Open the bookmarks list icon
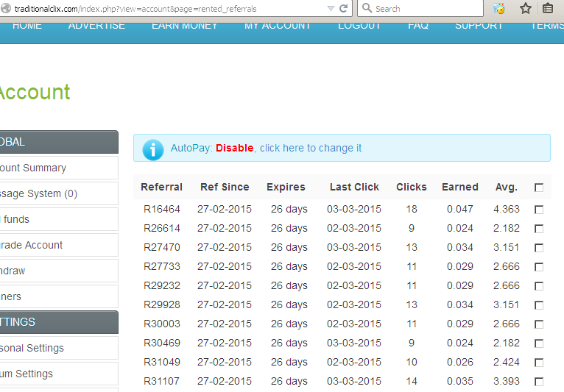The image size is (564, 392). pyautogui.click(x=548, y=8)
